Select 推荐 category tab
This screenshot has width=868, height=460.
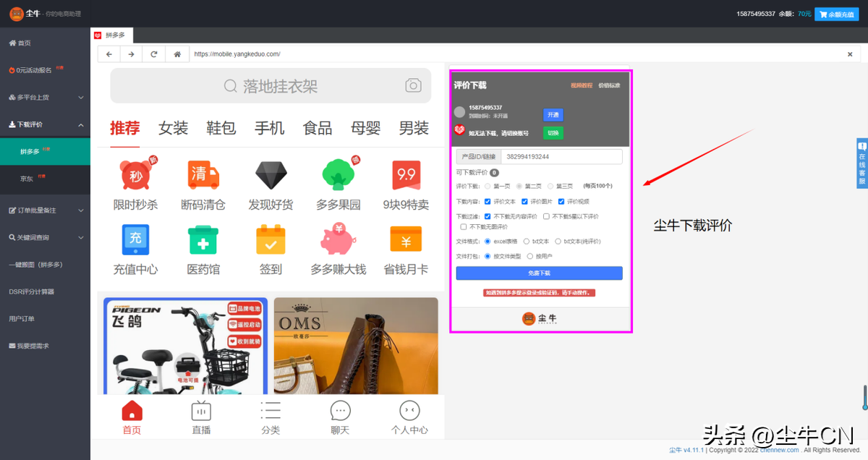124,128
